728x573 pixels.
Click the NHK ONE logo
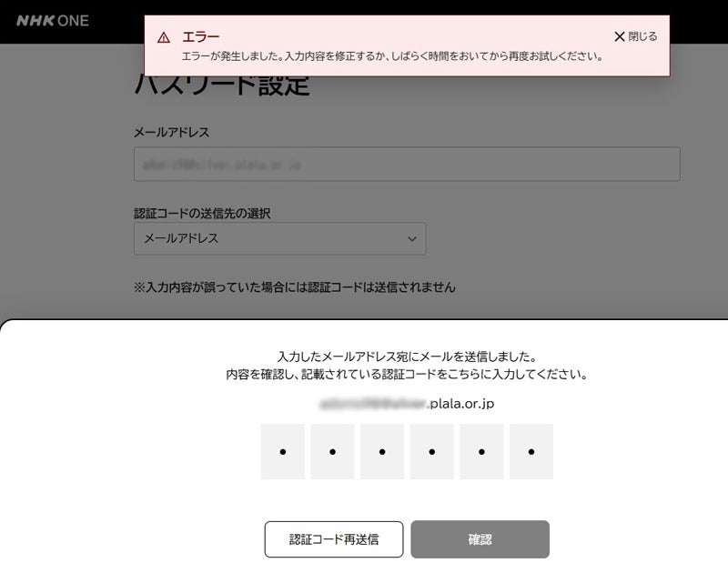tap(52, 20)
